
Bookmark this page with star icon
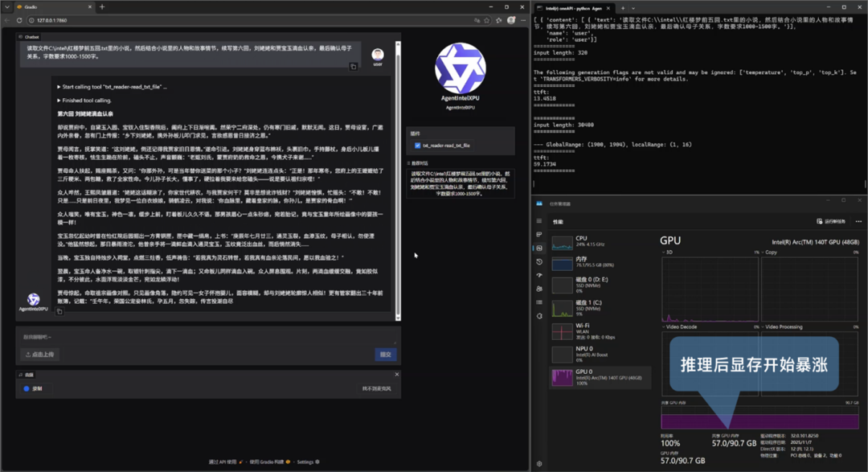486,20
